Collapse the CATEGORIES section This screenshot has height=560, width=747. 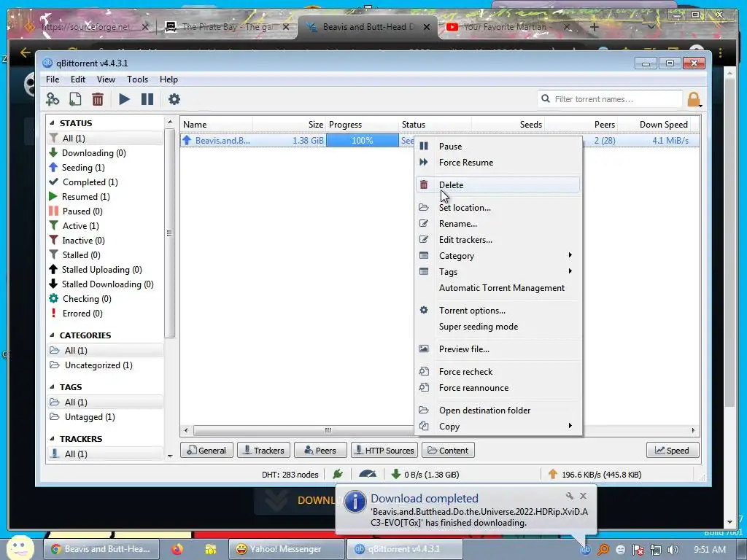[52, 335]
